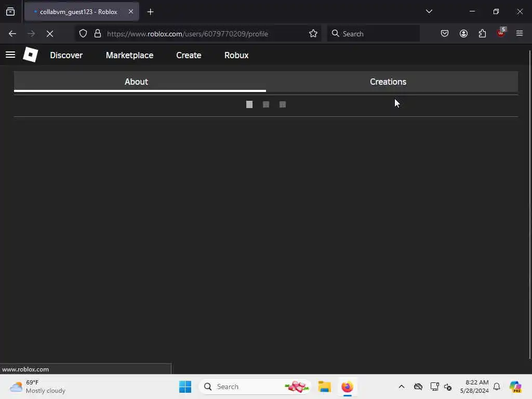532x399 pixels.
Task: Click the Roblox logo home icon
Action: pos(30,55)
